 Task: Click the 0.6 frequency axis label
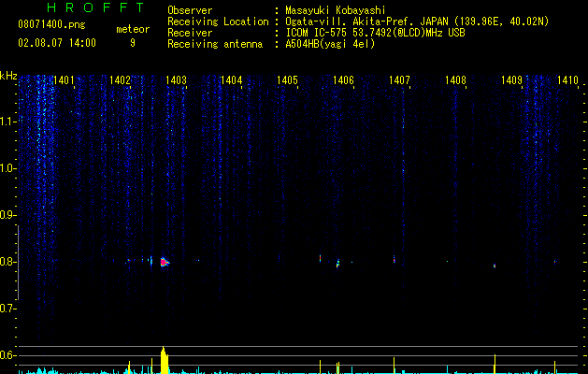click(7, 355)
